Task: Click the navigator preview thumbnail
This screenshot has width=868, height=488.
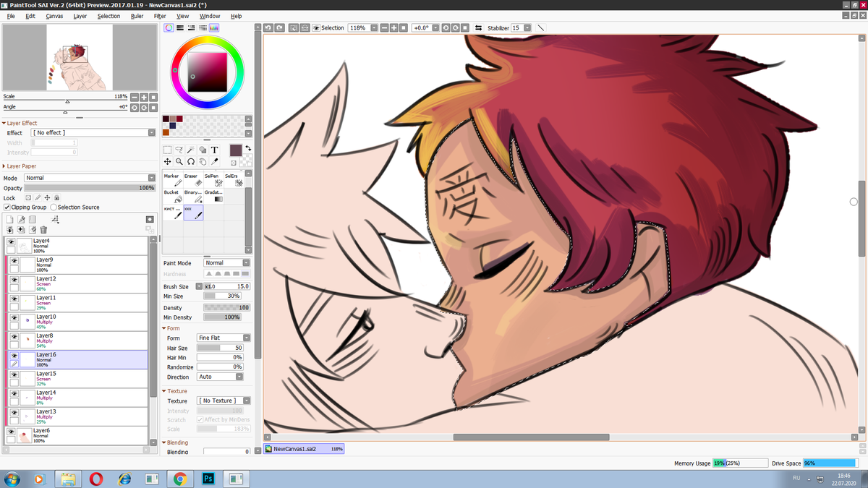Action: coord(80,57)
